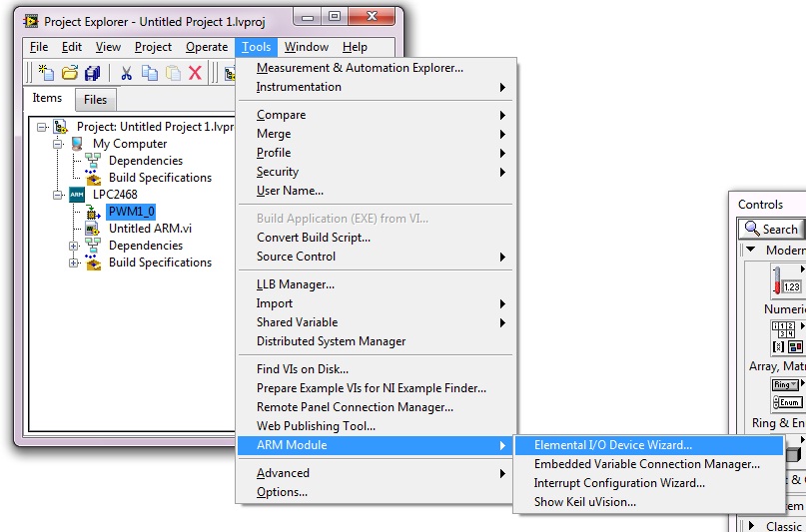Open Interrupt Configuration Wizard...
Screen dimensions: 806x532
tap(649, 483)
